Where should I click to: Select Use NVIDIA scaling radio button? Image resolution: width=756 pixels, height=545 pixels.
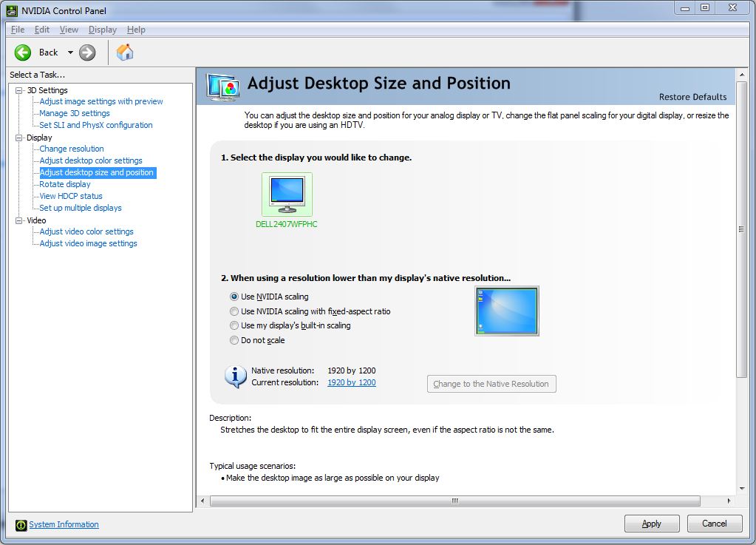pos(234,297)
